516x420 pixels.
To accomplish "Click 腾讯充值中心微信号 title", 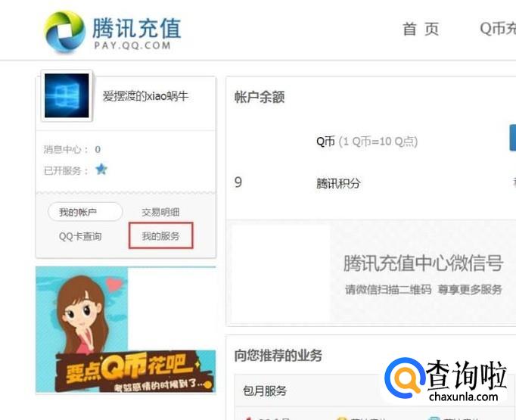I will pyautogui.click(x=423, y=263).
